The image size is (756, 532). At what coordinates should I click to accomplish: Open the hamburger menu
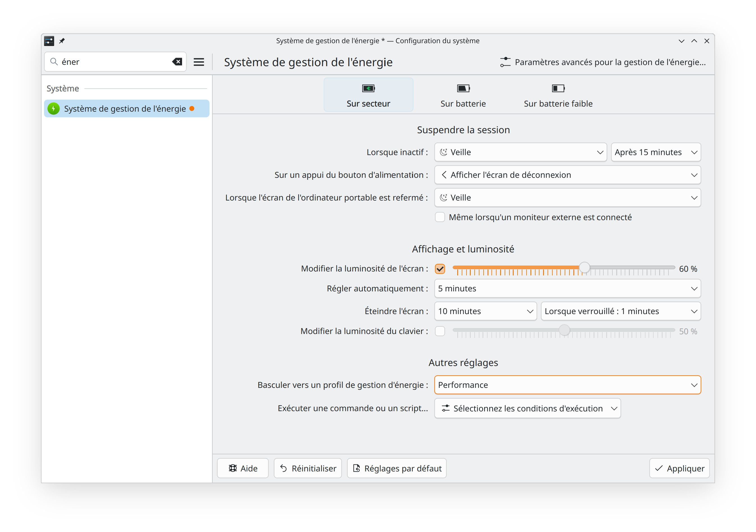[x=199, y=62]
